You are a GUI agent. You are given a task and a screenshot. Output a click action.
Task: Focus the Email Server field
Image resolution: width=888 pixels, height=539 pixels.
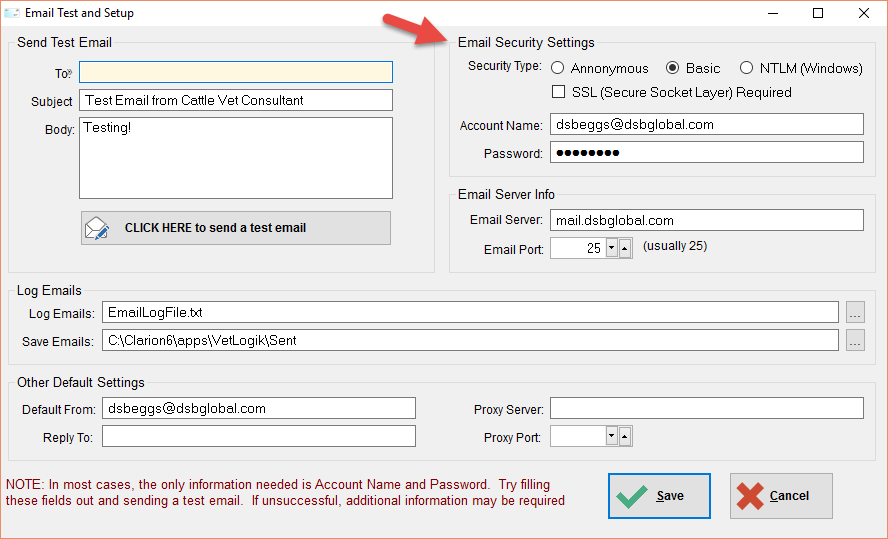(707, 220)
